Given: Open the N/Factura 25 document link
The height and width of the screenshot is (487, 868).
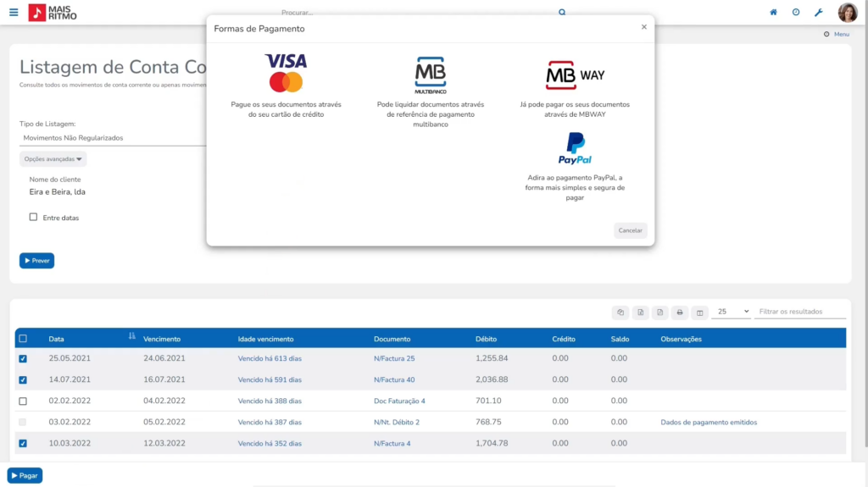Looking at the screenshot, I should (x=394, y=358).
